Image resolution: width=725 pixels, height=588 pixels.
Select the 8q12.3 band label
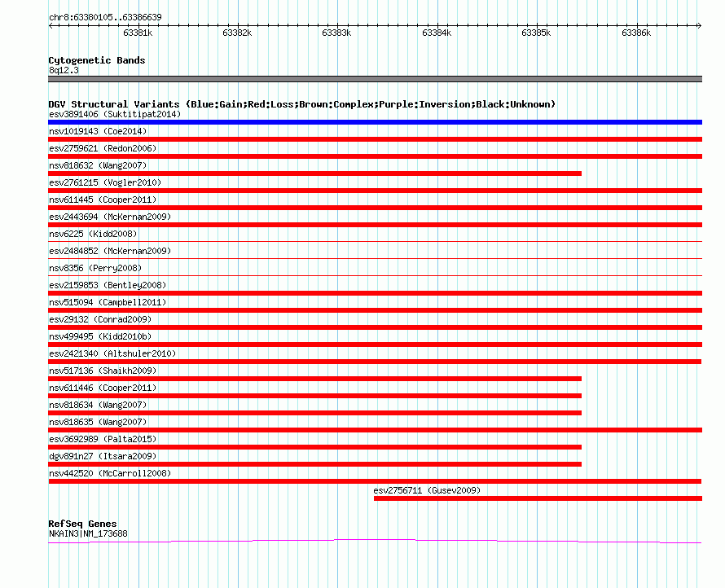(x=64, y=70)
